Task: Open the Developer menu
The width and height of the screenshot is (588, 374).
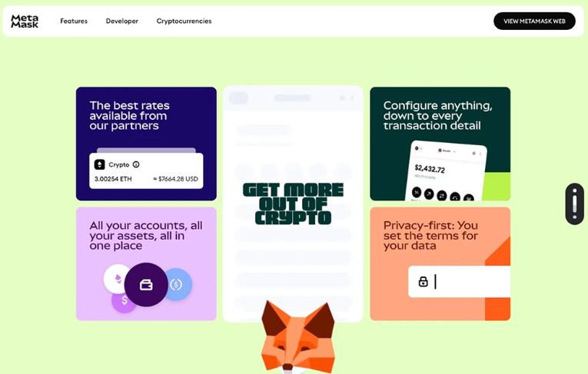Action: (122, 21)
